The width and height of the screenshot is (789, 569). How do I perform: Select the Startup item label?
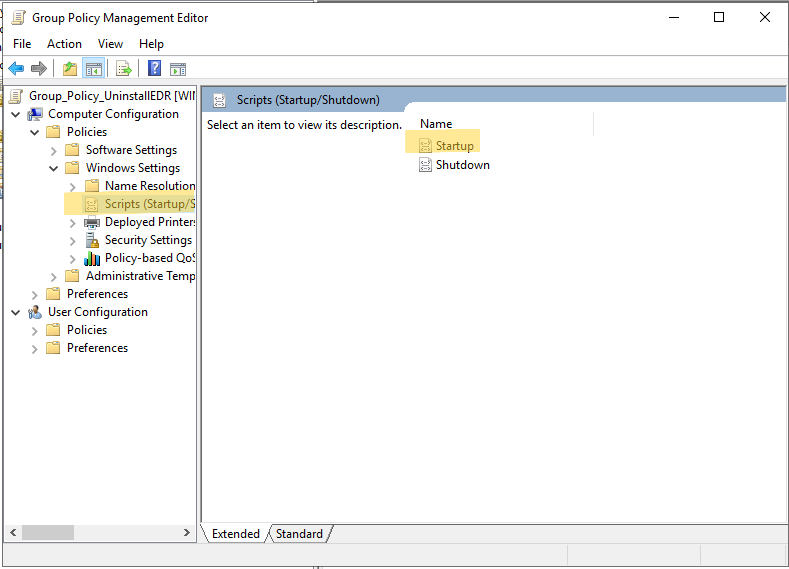[455, 146]
